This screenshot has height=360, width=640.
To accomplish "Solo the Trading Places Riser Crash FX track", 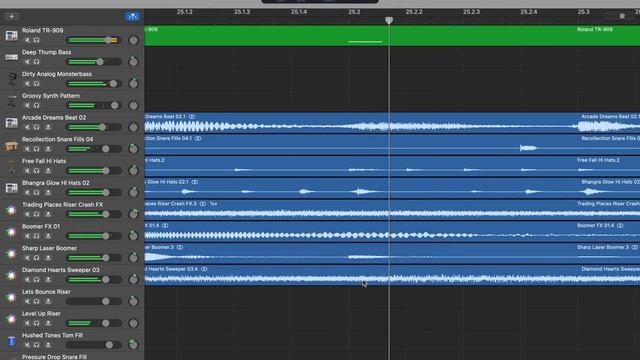I will coord(36,214).
